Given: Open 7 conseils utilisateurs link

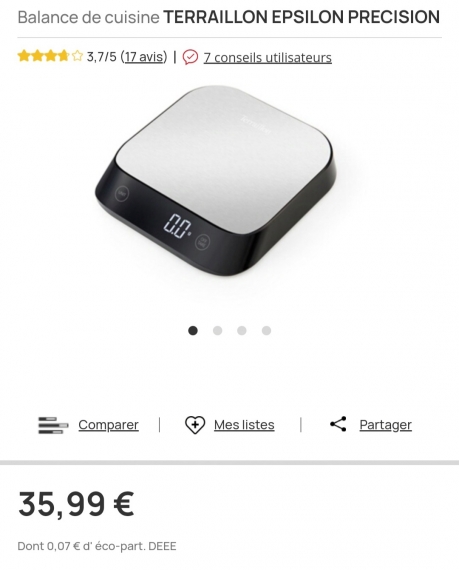Looking at the screenshot, I should pos(267,57).
